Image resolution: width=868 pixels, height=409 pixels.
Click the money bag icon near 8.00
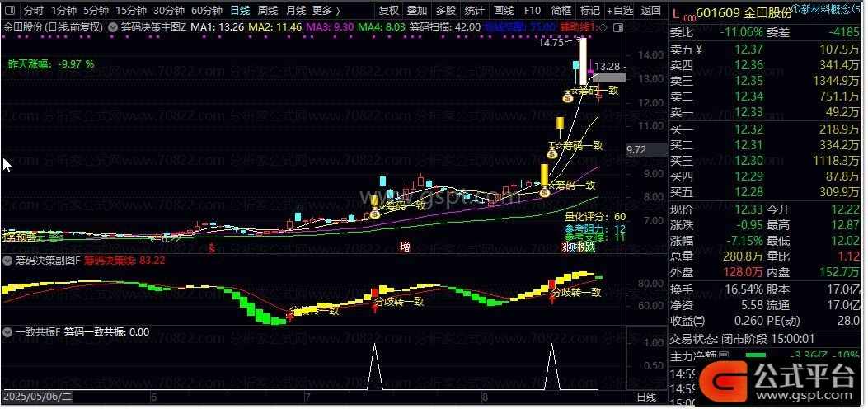[x=545, y=191]
